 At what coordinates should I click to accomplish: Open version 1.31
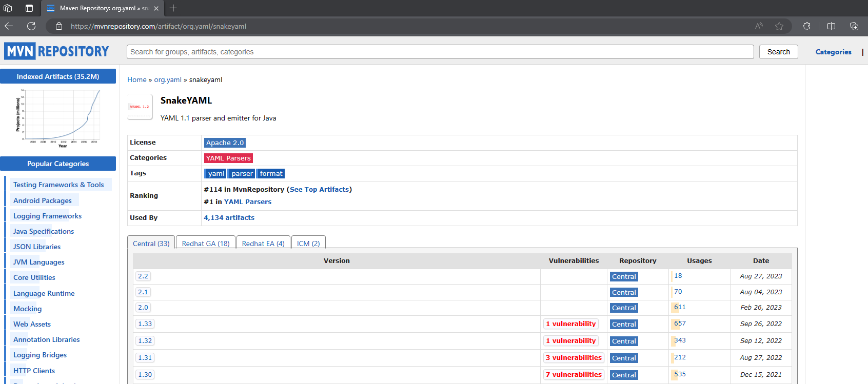point(145,358)
